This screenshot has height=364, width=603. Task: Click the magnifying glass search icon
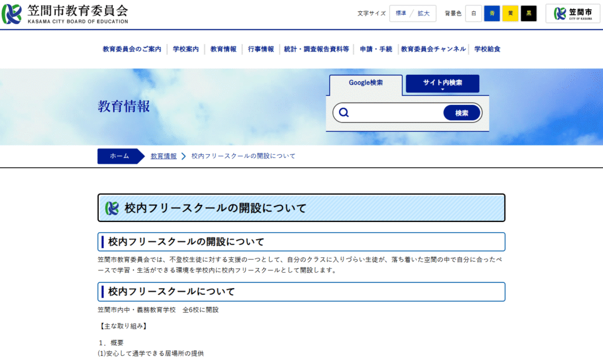[x=344, y=113]
